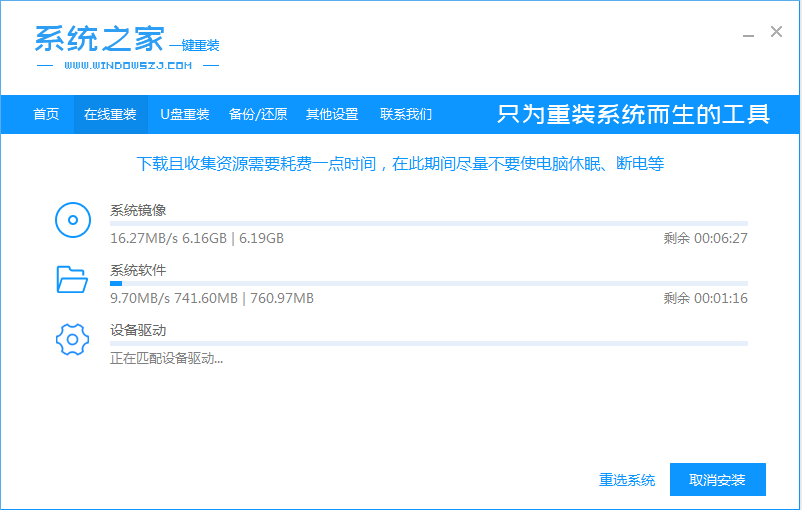The image size is (802, 510).
Task: Click the 系统镜像 label
Action: point(138,210)
